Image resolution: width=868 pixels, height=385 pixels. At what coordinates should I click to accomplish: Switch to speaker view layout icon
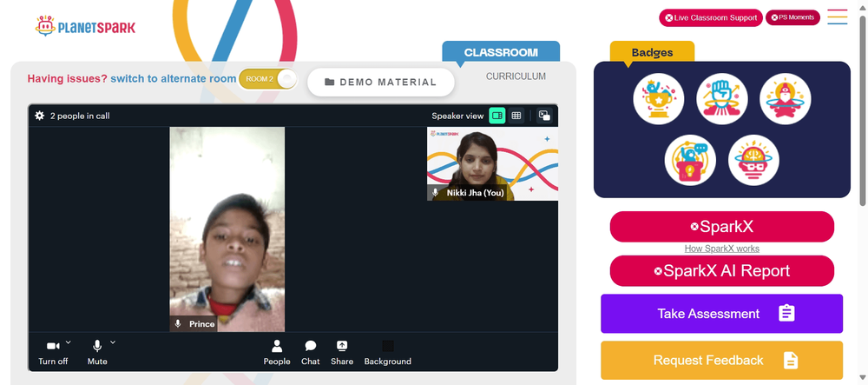[497, 116]
